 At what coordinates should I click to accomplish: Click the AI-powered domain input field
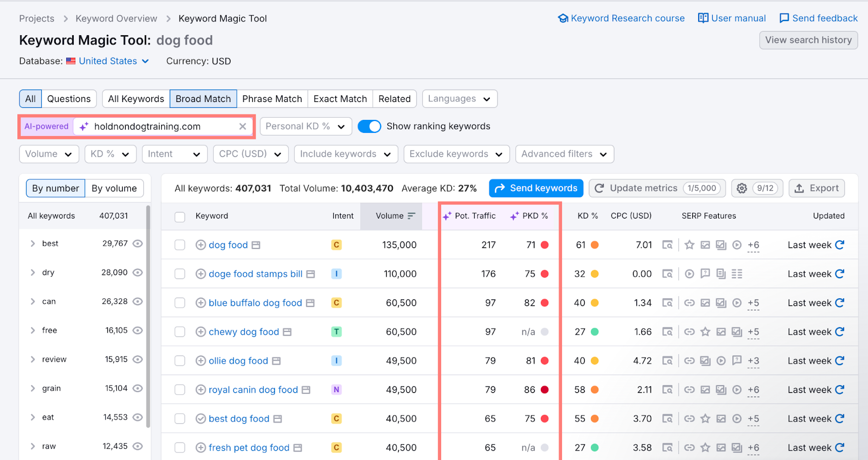click(x=163, y=126)
